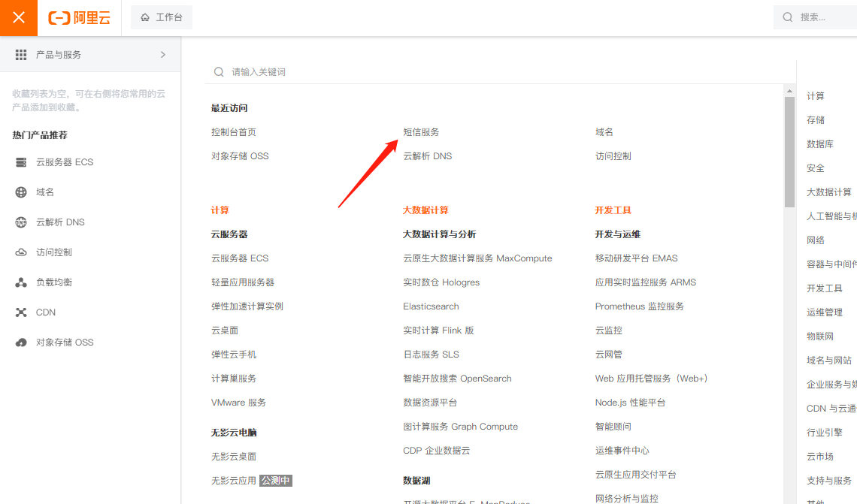Screen dimensions: 857x504
Task: Open 控制台首页 from recent visits
Action: pos(233,132)
